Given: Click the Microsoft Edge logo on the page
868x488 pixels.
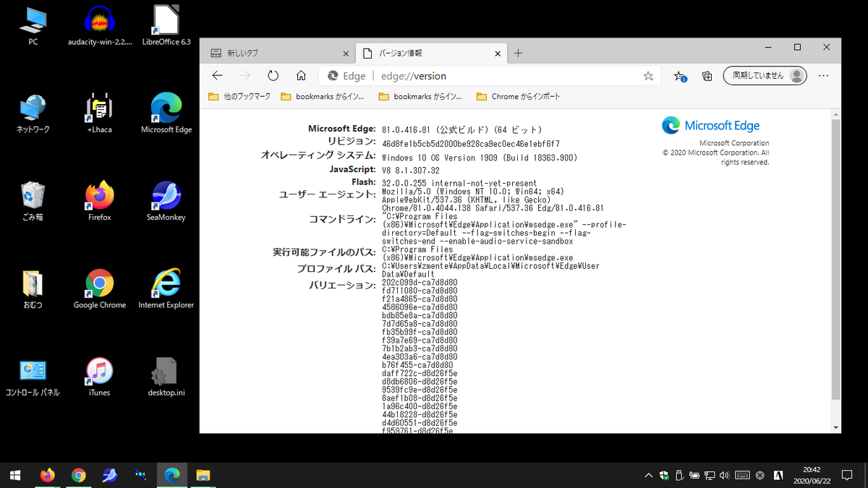Looking at the screenshot, I should [x=710, y=126].
